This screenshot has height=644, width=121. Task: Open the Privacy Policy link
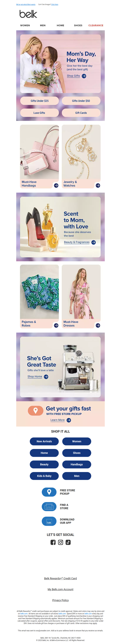(x=60, y=600)
